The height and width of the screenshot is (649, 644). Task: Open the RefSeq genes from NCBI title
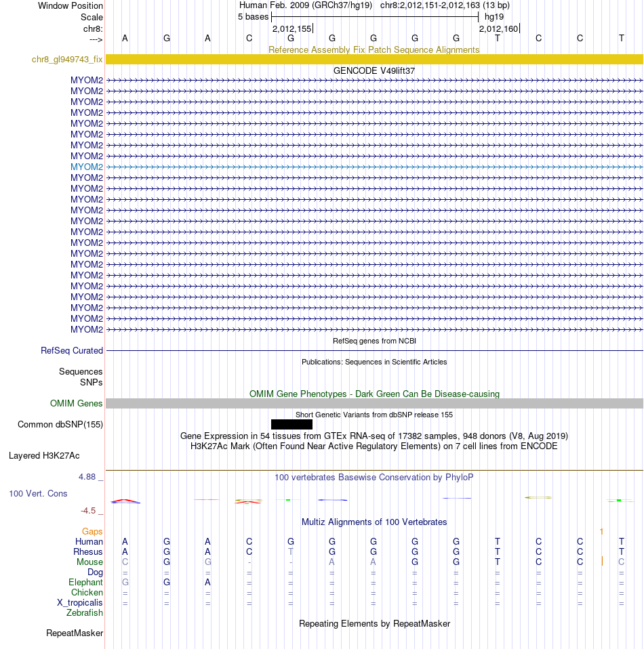tap(374, 341)
